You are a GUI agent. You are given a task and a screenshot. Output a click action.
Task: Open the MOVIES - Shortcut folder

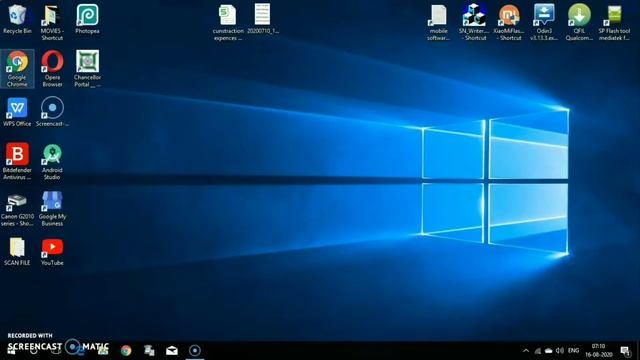click(x=52, y=22)
